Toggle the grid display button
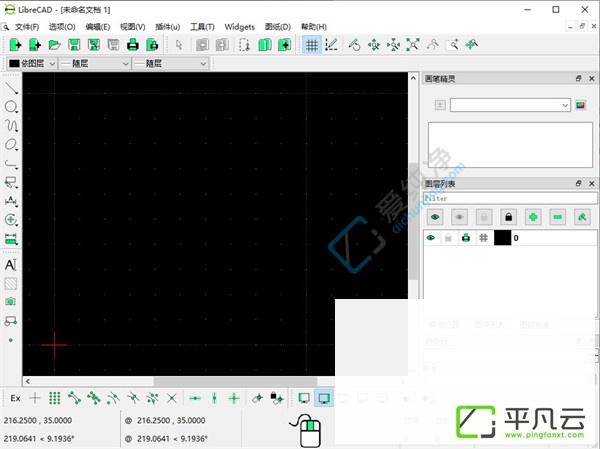Image resolution: width=600 pixels, height=449 pixels. 312,45
